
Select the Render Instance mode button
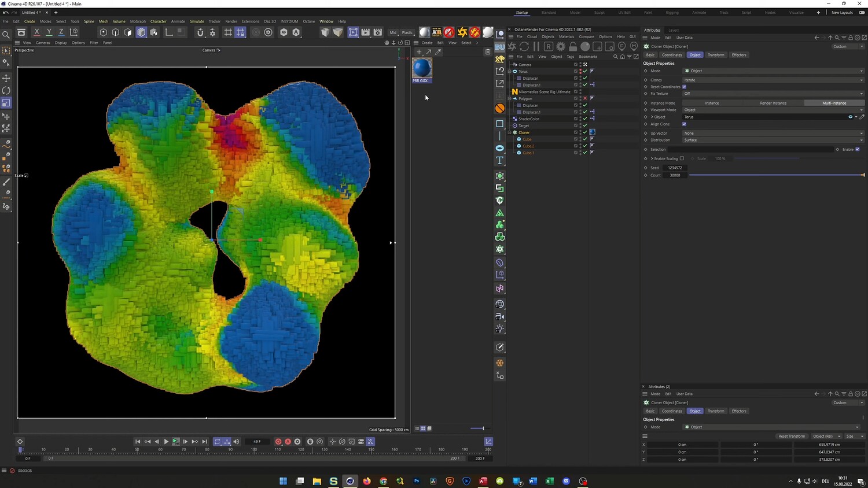(773, 103)
